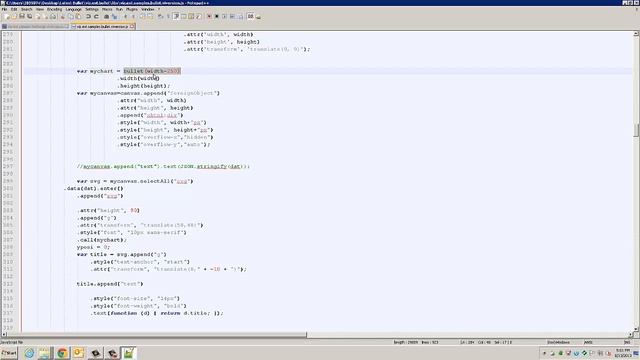The image size is (640, 360).
Task: Open the User Defined Language icon
Action: click(x=183, y=16)
